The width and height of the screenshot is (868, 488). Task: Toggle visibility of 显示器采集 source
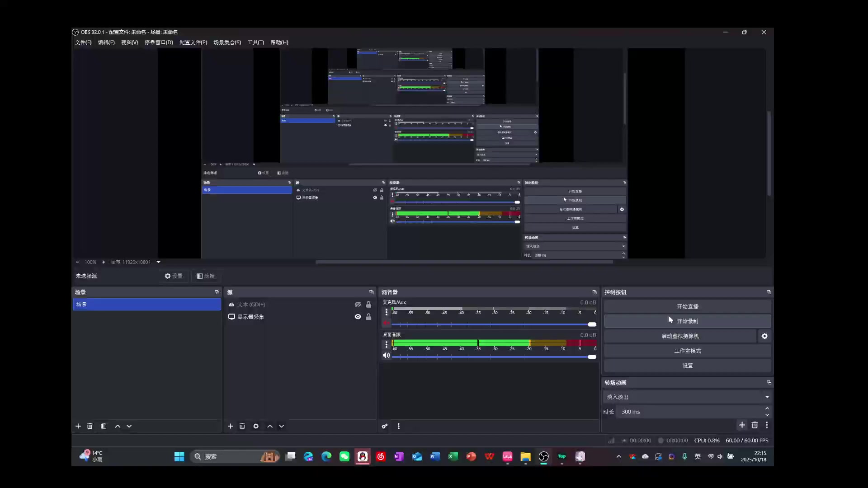358,317
